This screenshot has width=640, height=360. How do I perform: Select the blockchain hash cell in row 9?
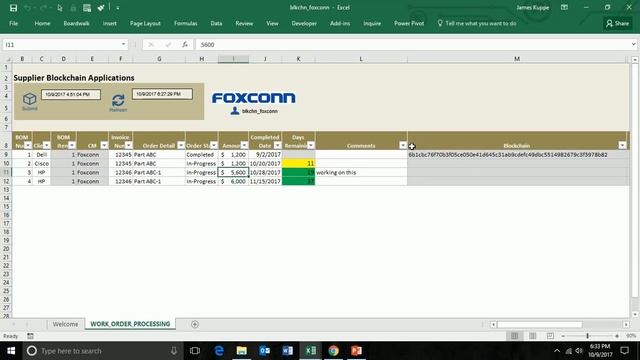517,155
